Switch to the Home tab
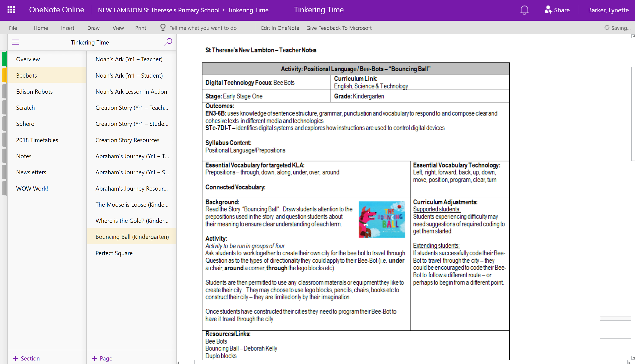This screenshot has height=364, width=635. tap(41, 28)
